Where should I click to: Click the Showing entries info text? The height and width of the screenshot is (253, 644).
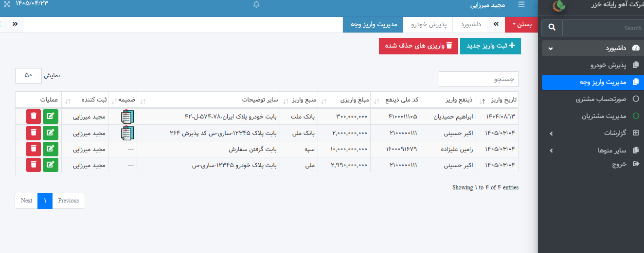(485, 187)
